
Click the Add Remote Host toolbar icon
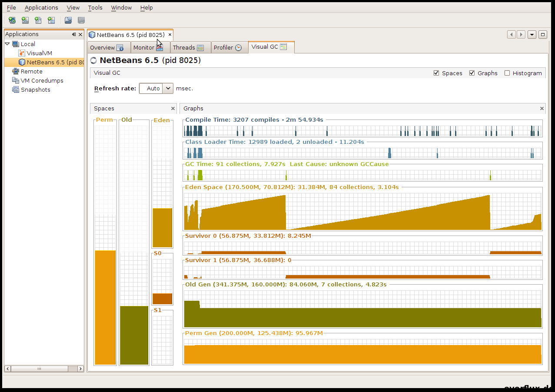coord(12,20)
